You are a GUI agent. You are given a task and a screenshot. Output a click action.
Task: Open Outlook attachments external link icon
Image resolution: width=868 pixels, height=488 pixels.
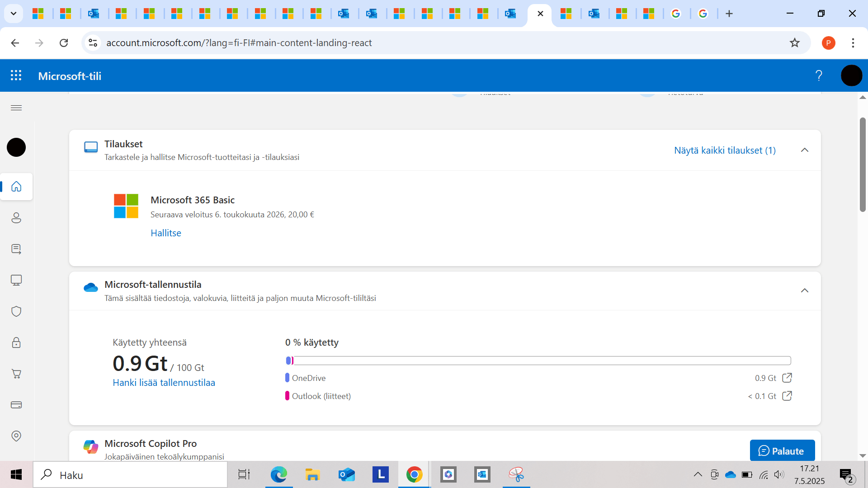[x=787, y=396]
